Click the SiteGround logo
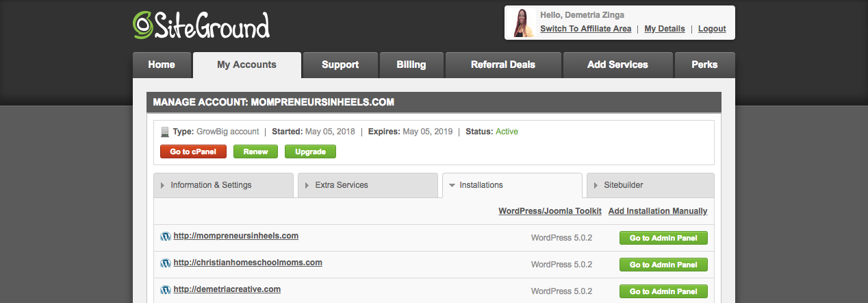Image resolution: width=868 pixels, height=303 pixels. (x=201, y=24)
